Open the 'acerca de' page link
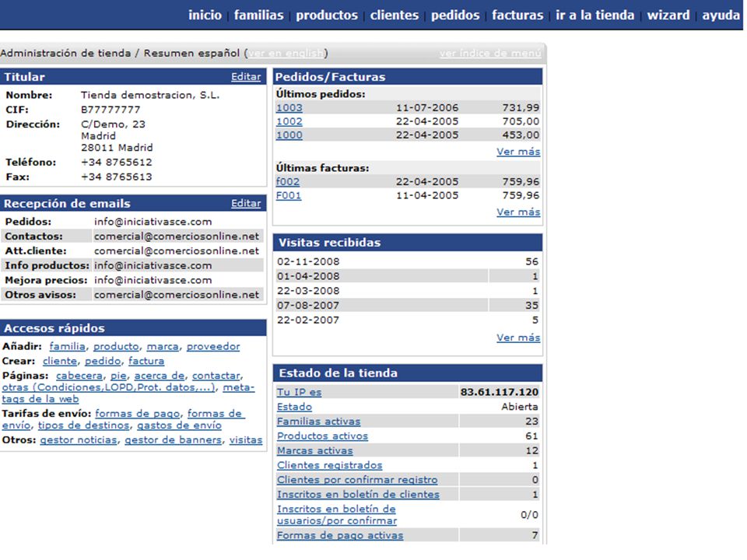The height and width of the screenshot is (560, 747). point(159,376)
